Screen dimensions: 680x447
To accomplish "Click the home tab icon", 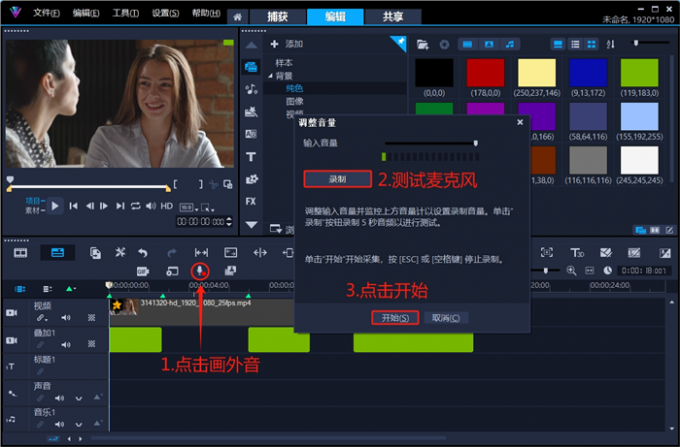I will (237, 17).
